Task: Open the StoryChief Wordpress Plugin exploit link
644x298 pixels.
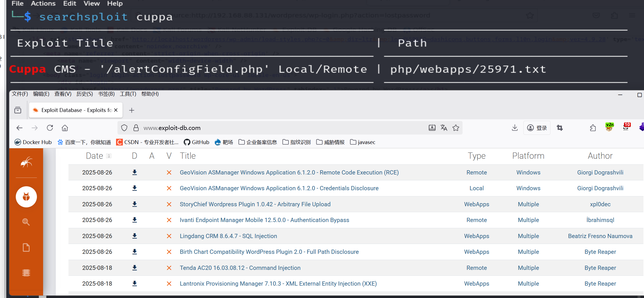Action: 255,204
